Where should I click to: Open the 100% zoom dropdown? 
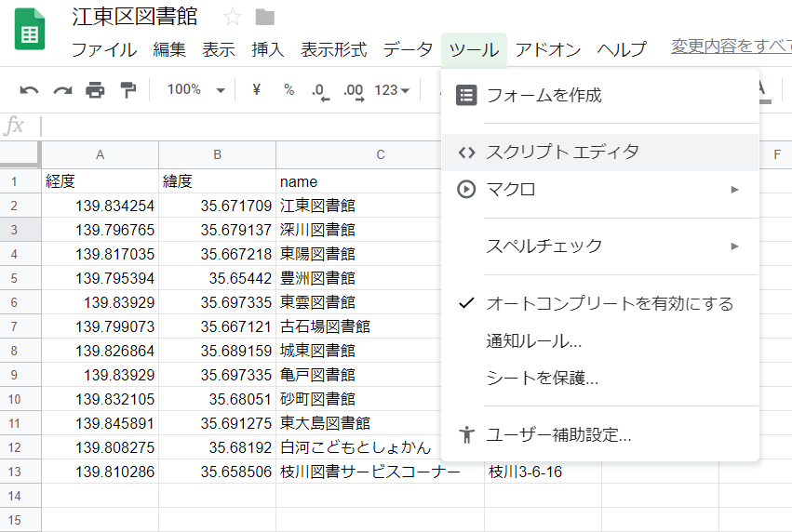coord(196,90)
